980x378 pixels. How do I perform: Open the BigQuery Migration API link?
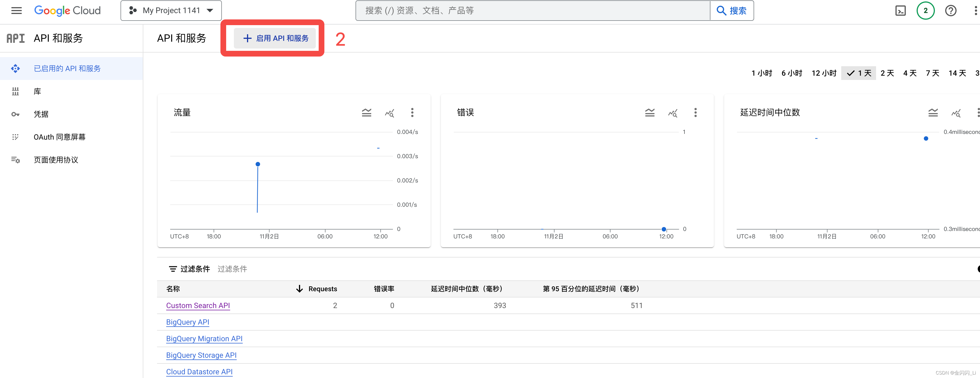204,338
